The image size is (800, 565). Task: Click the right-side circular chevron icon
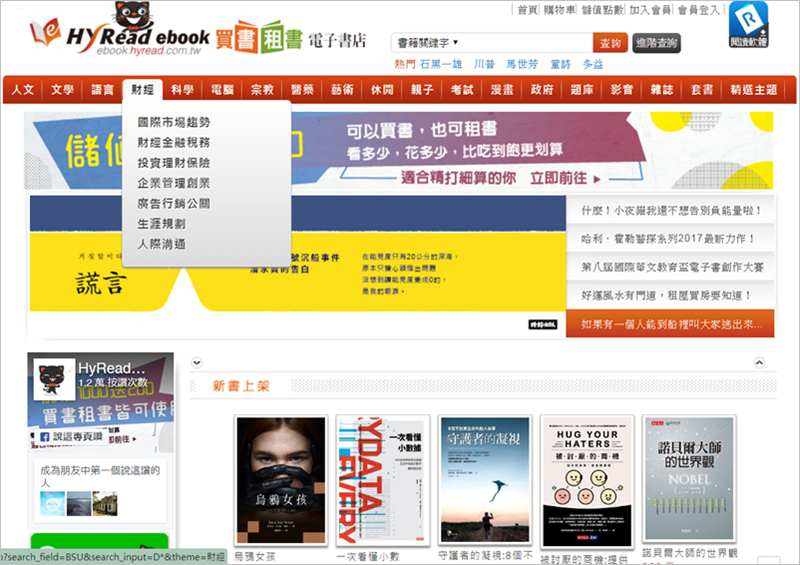tap(759, 361)
